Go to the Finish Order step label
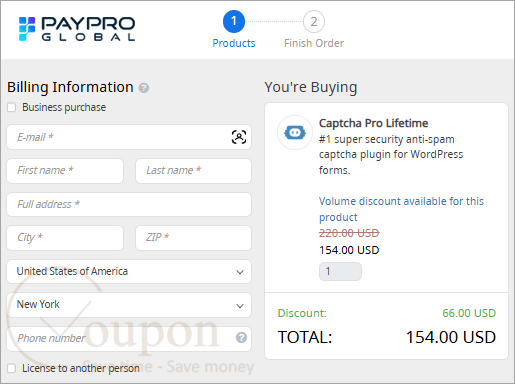The width and height of the screenshot is (515, 384). coord(314,43)
